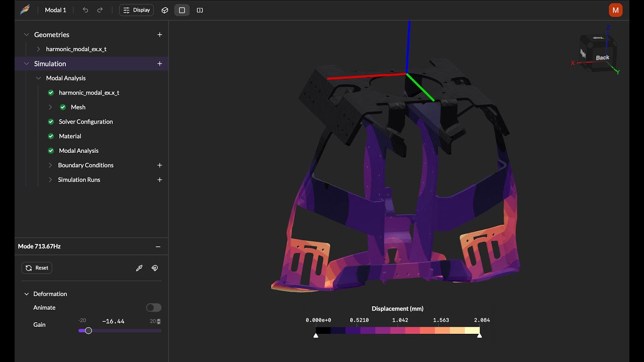Expand the Mesh node chevron
This screenshot has width=644, height=362.
point(50,107)
